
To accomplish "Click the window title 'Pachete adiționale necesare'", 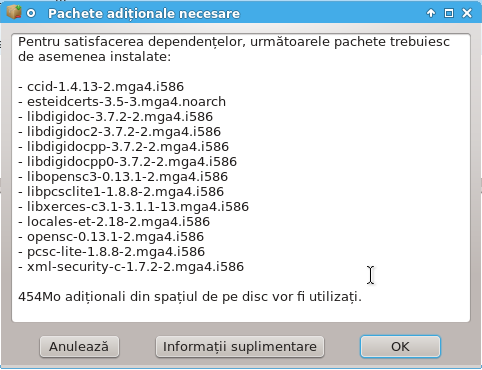I will coord(144,14).
